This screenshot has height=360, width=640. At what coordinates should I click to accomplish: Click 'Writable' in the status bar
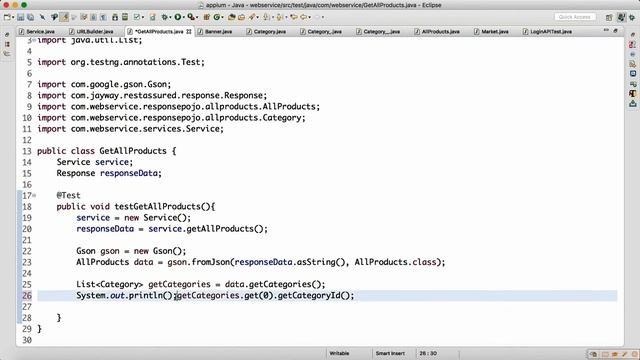pyautogui.click(x=339, y=353)
